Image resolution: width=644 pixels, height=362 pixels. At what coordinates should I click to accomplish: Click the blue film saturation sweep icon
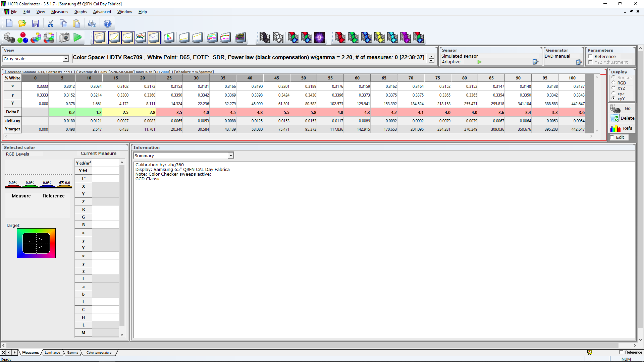tap(366, 38)
